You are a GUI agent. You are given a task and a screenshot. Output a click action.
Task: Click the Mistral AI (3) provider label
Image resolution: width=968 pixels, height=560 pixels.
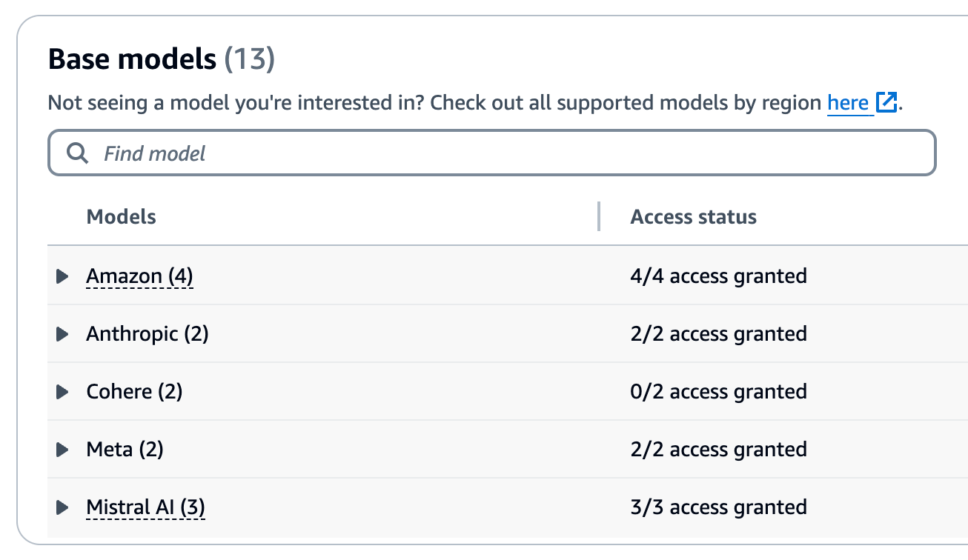(x=145, y=507)
